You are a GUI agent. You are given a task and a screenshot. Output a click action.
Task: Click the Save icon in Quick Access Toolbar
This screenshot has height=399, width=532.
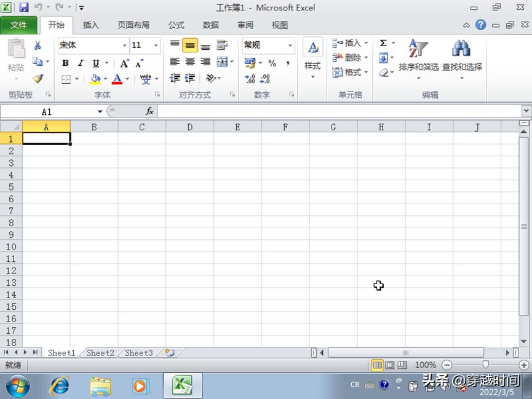23,7
